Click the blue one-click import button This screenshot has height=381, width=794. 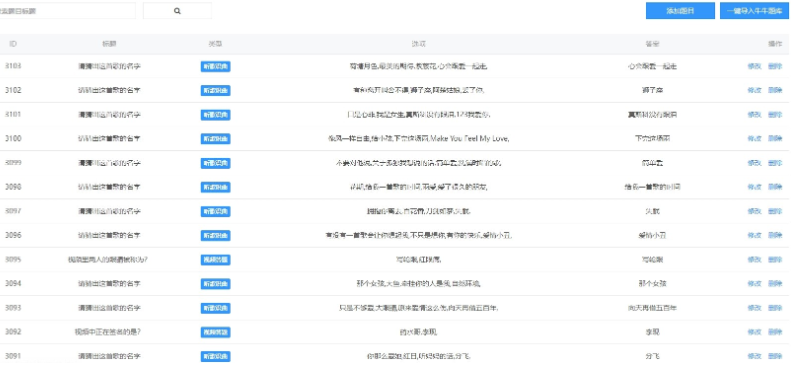click(x=754, y=11)
